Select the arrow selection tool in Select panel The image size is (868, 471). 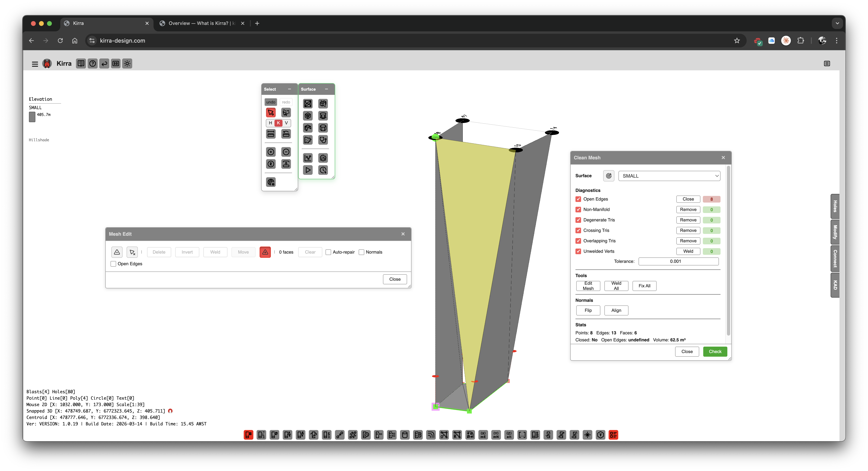tap(271, 113)
